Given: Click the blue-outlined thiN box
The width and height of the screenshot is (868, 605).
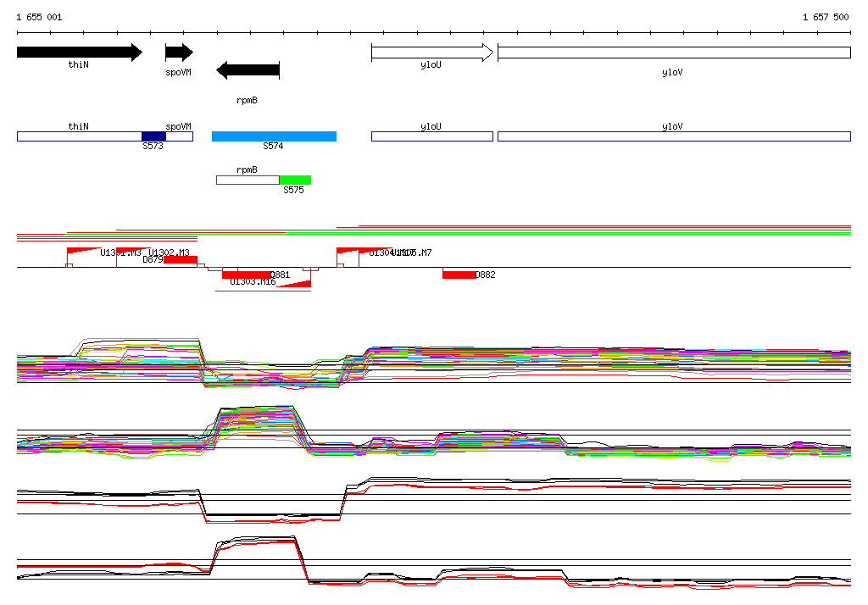Looking at the screenshot, I should [80, 136].
